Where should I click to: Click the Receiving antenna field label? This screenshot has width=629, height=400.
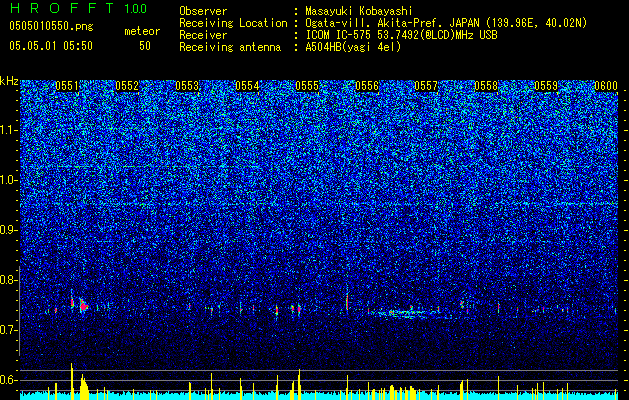click(x=230, y=47)
